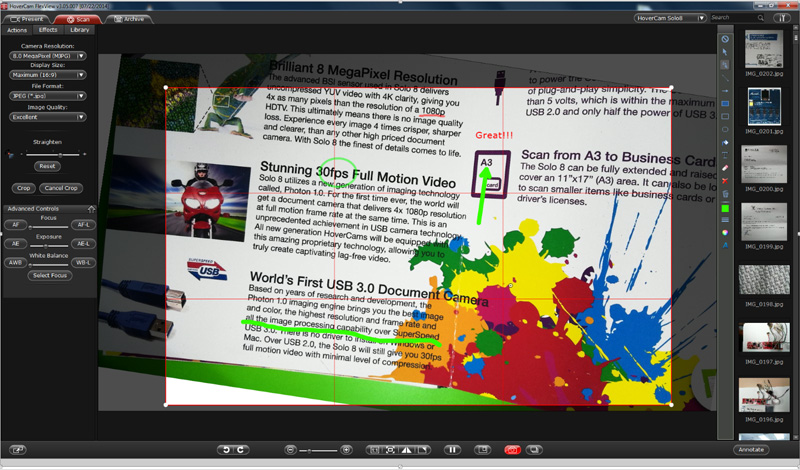Click the rotate counter-clockwise icon
The image size is (800, 470).
coord(226,450)
